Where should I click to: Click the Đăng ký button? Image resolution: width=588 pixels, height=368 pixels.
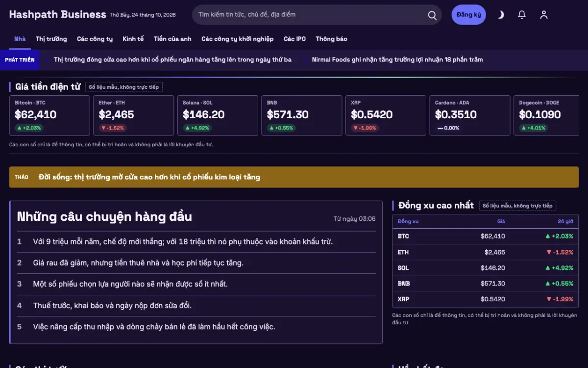click(468, 15)
